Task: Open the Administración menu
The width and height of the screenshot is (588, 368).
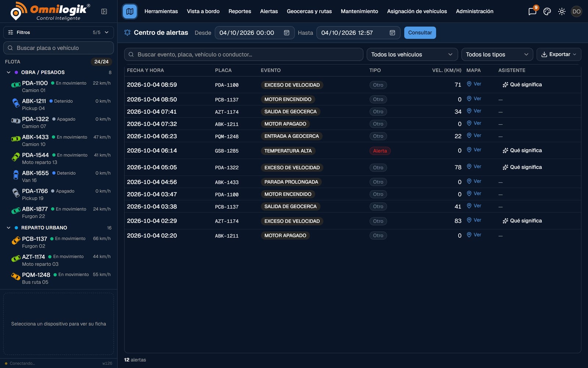Action: [x=474, y=11]
